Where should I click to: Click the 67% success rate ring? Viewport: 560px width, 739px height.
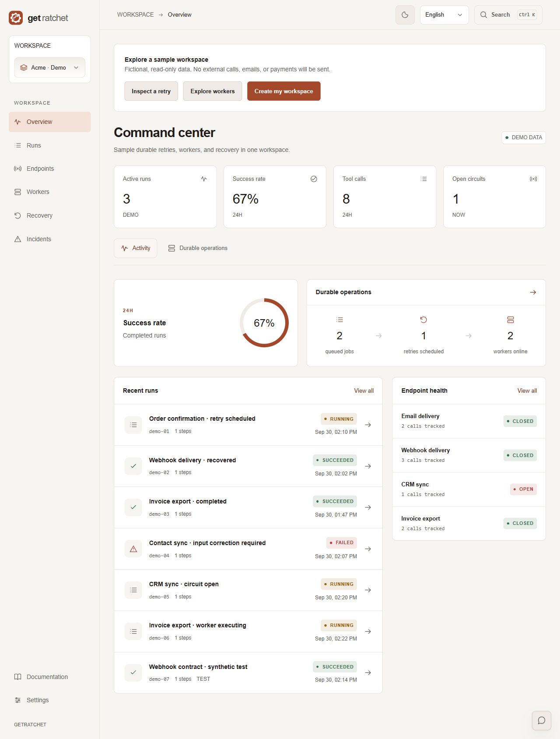coord(264,323)
